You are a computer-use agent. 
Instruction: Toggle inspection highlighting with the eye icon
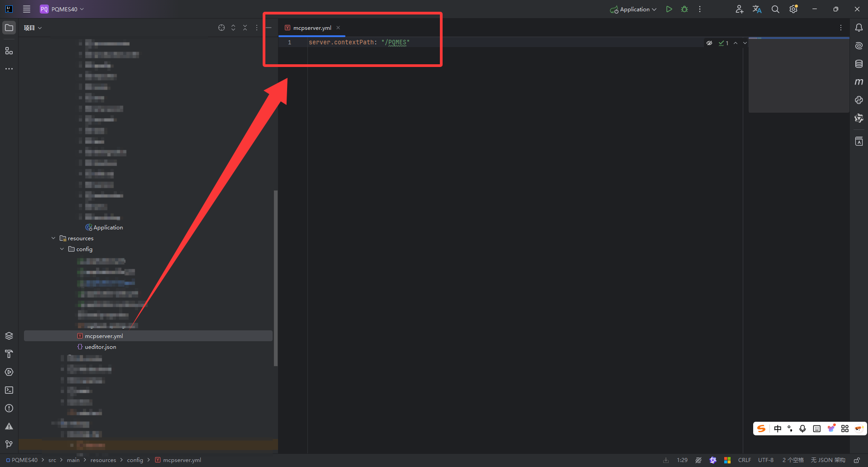tap(709, 43)
